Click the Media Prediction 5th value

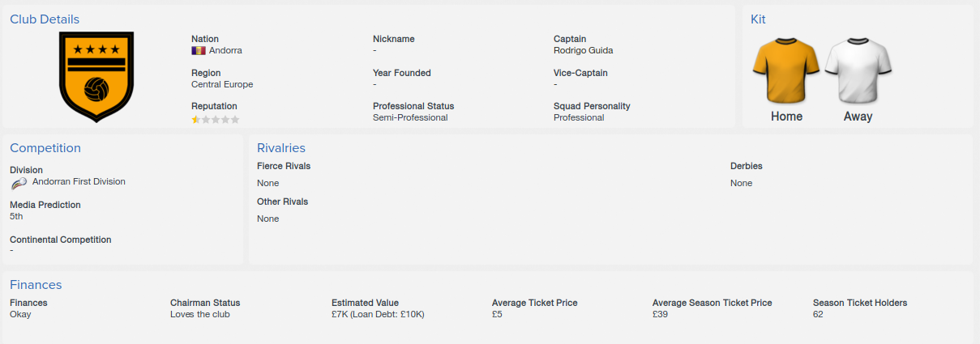coord(16,217)
